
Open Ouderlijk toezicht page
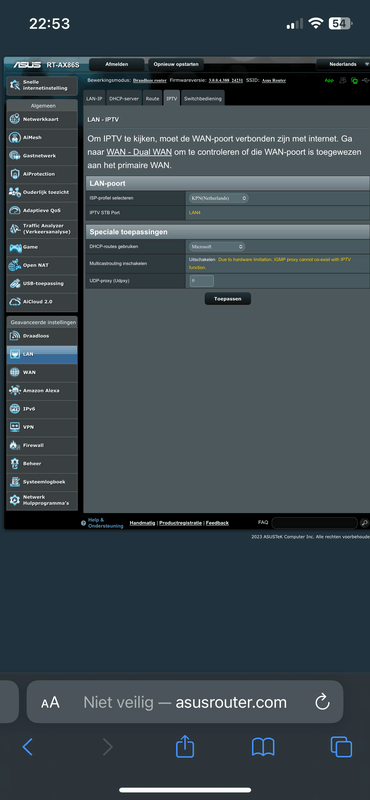pos(42,192)
